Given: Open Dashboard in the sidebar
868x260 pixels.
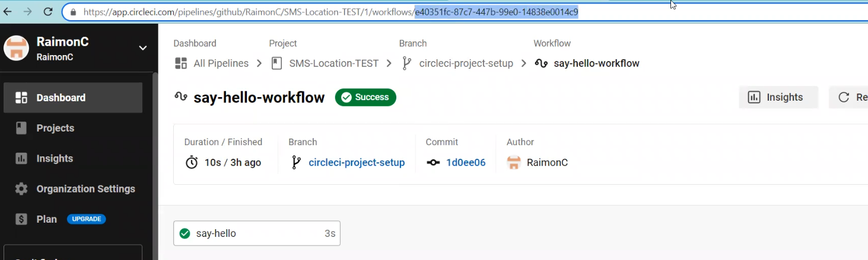Looking at the screenshot, I should click(x=73, y=98).
